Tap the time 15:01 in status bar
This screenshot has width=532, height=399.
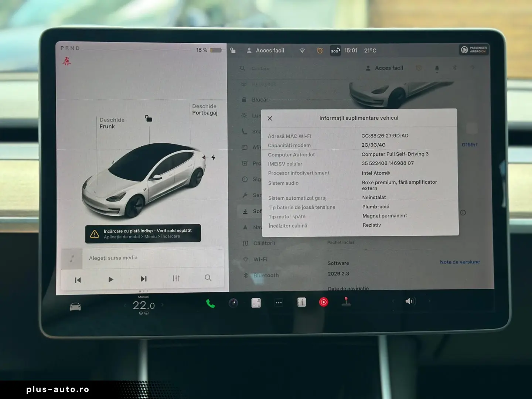pos(351,51)
